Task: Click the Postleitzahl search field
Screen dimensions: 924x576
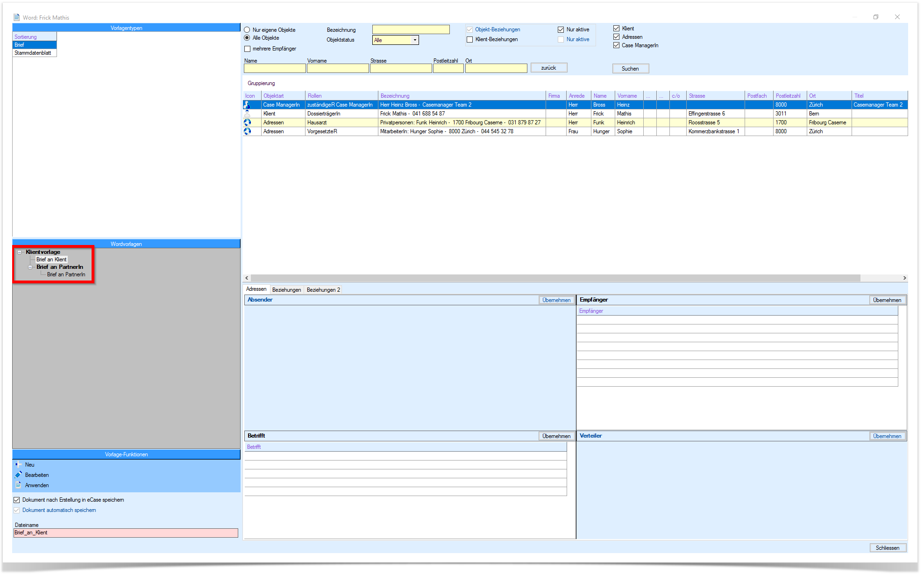Action: (x=448, y=68)
